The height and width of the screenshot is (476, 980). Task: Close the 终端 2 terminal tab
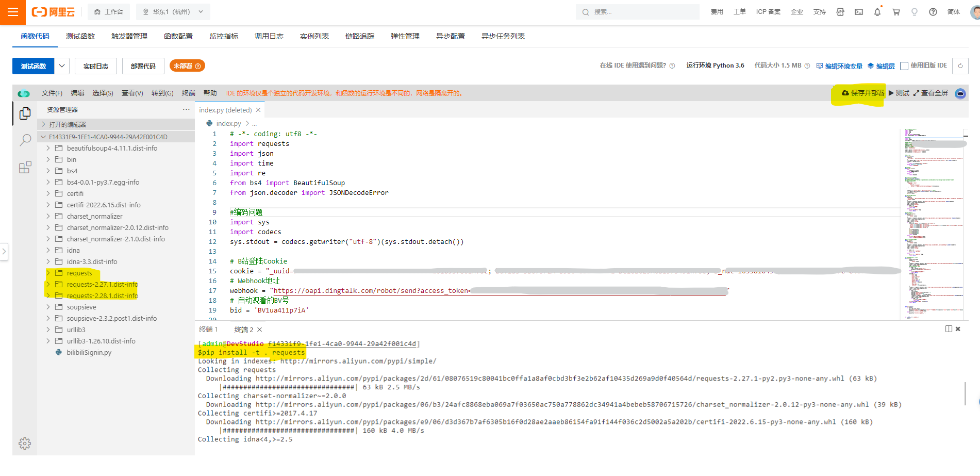click(x=260, y=330)
